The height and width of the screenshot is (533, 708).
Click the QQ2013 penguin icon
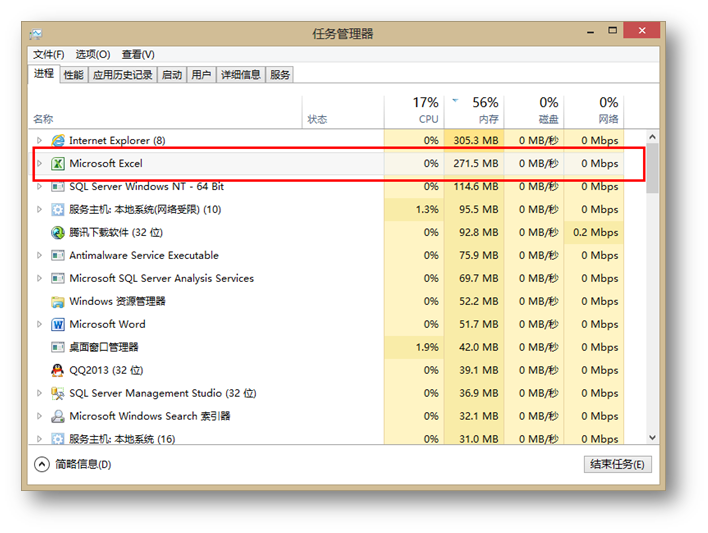coord(57,370)
